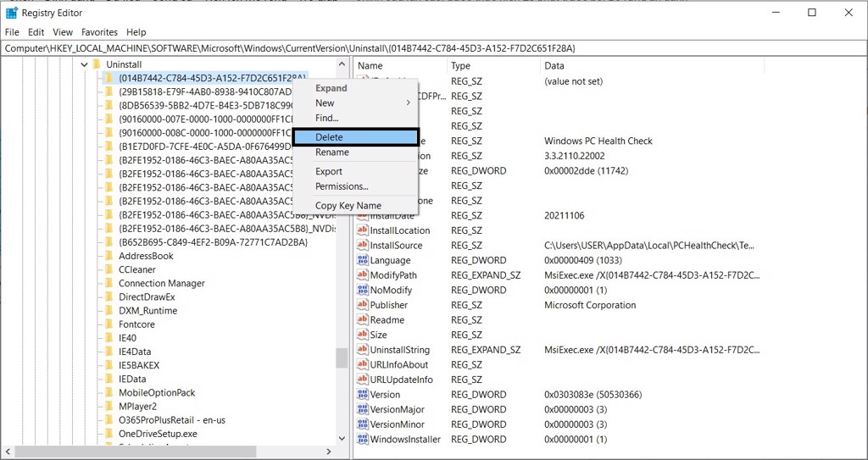Open the New submenu in the context menu
The width and height of the screenshot is (868, 460).
[x=355, y=103]
